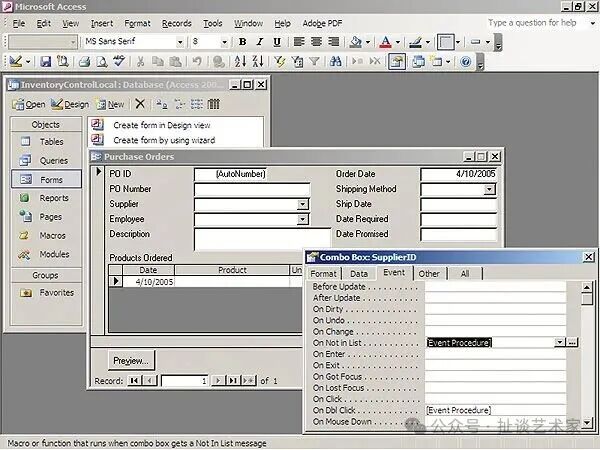Click Design in Database window

(x=70, y=104)
